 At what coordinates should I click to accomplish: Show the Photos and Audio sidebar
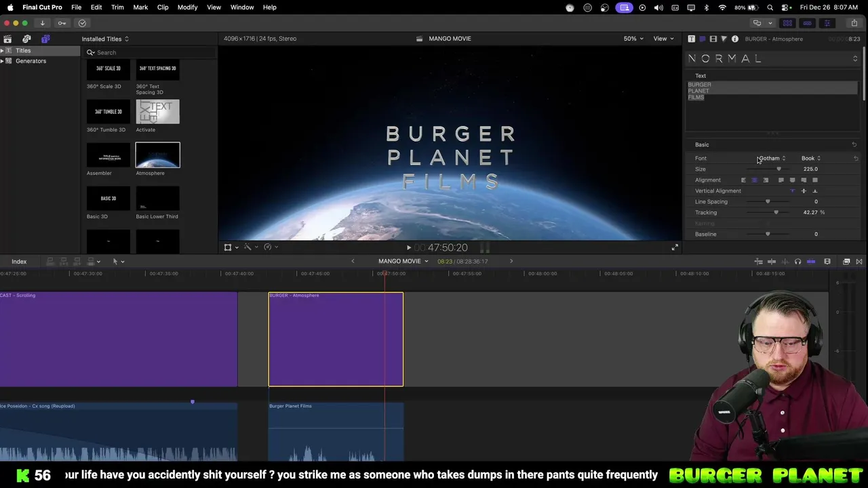click(x=26, y=39)
